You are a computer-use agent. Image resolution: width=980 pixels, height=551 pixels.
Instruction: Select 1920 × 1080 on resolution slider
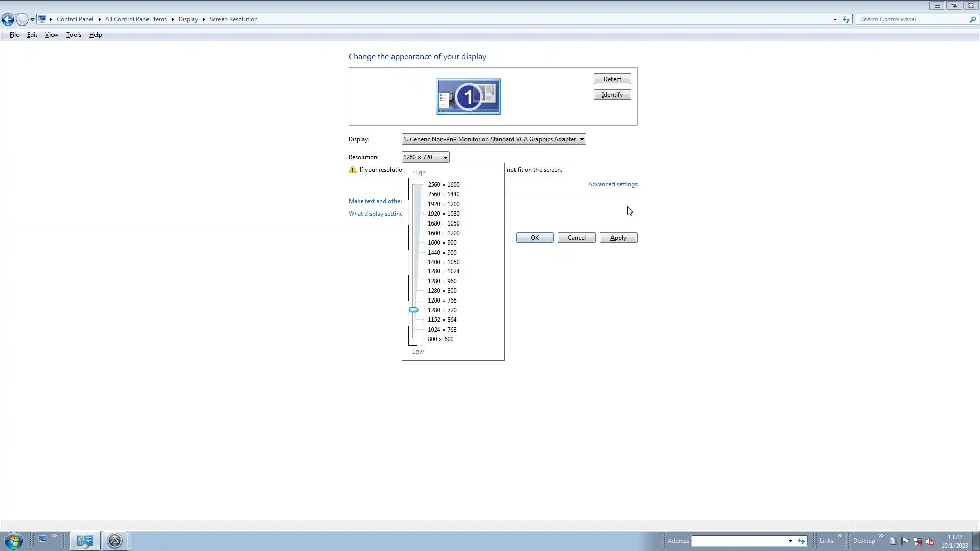(x=443, y=214)
